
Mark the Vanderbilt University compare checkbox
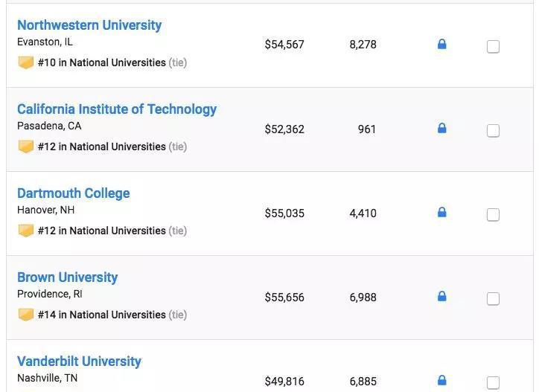click(x=493, y=382)
